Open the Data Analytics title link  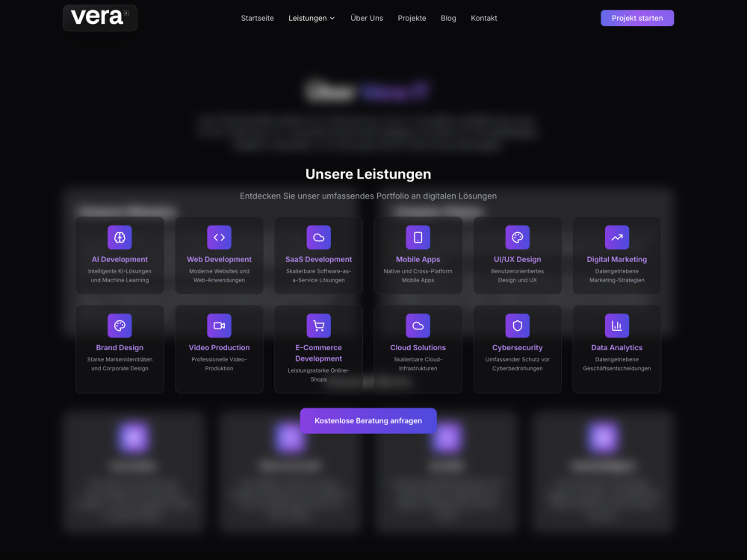click(617, 348)
